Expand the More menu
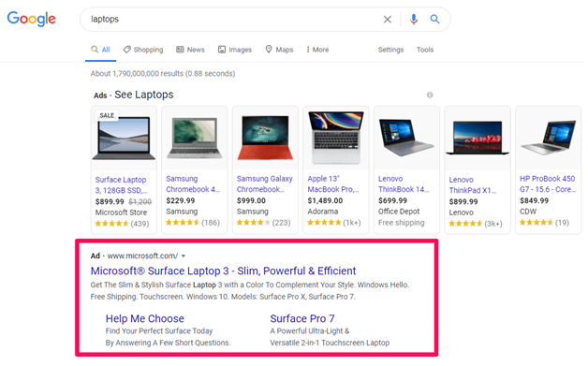This screenshot has width=588, height=366. pyautogui.click(x=317, y=50)
